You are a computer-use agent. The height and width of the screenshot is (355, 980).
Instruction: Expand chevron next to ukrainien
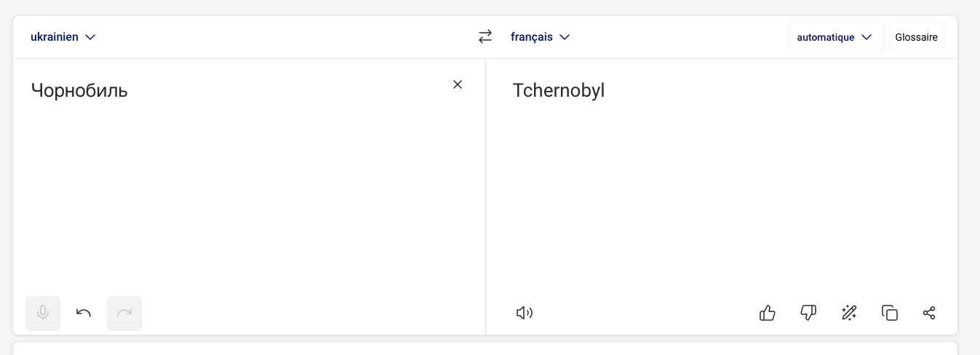90,37
